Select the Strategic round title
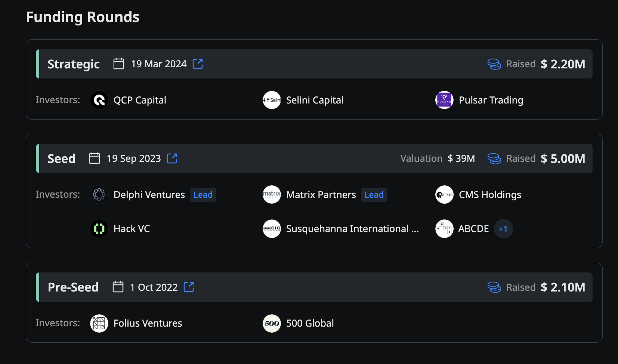The image size is (618, 364). (x=74, y=64)
